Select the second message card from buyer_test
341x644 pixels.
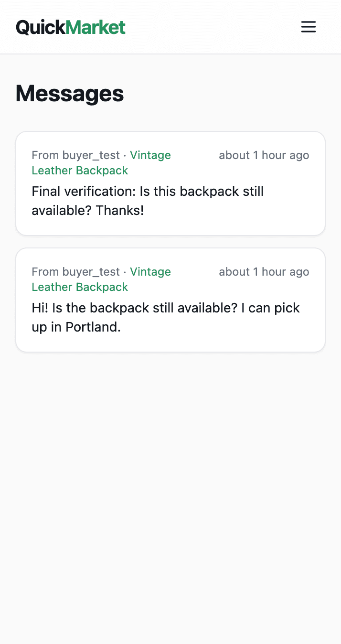tap(170, 300)
